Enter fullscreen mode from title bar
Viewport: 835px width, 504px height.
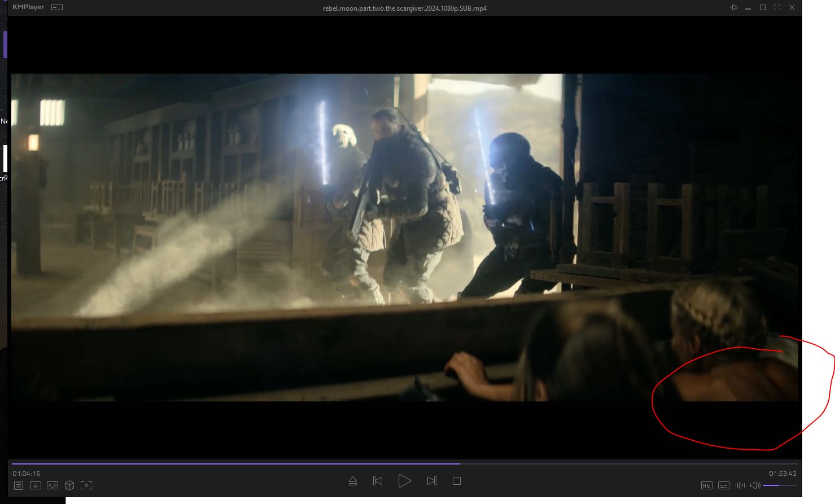(777, 8)
